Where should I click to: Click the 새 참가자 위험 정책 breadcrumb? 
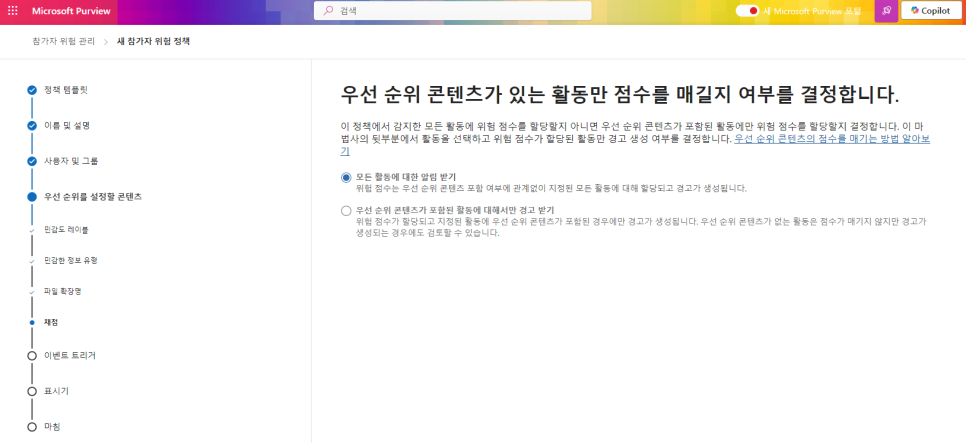point(153,42)
